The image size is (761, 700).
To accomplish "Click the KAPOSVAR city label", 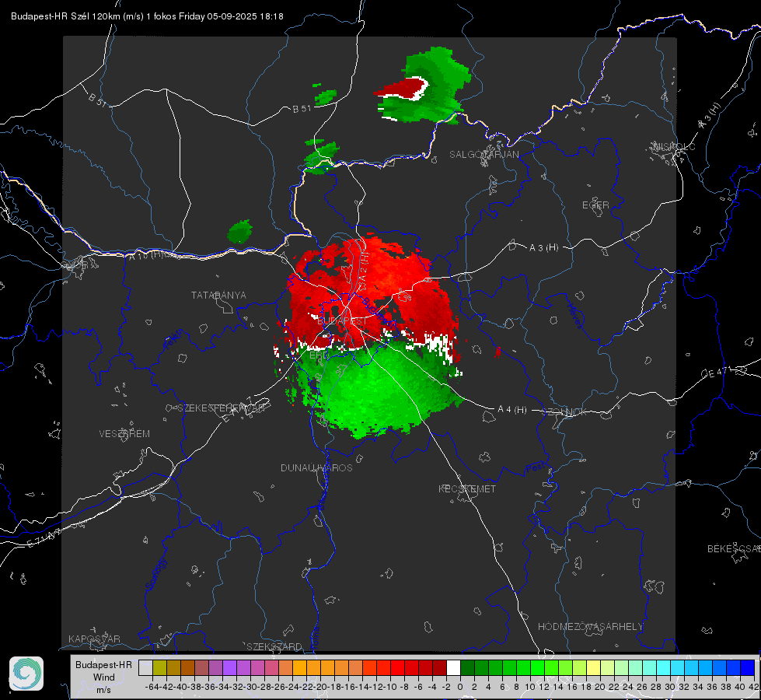I will (94, 639).
